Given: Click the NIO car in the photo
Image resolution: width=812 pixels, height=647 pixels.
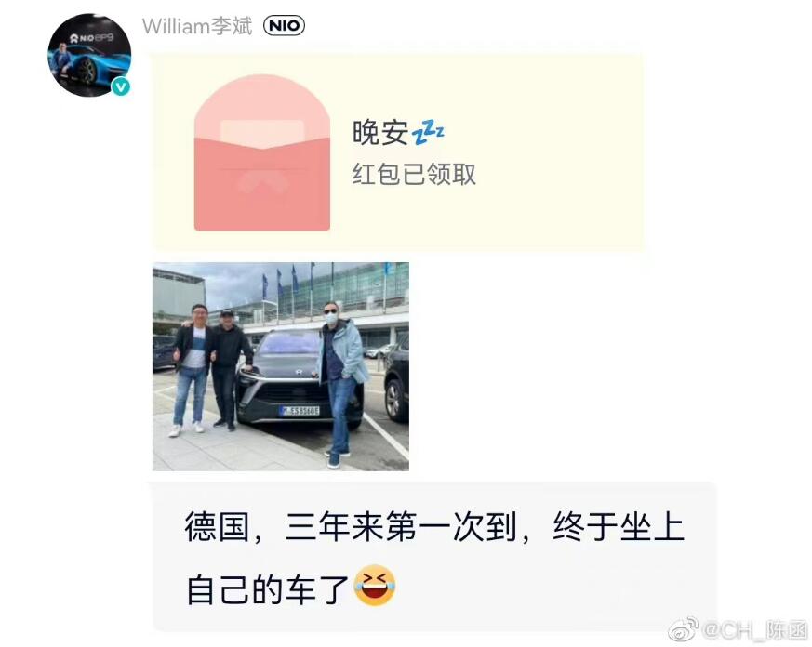Looking at the screenshot, I should tap(298, 377).
